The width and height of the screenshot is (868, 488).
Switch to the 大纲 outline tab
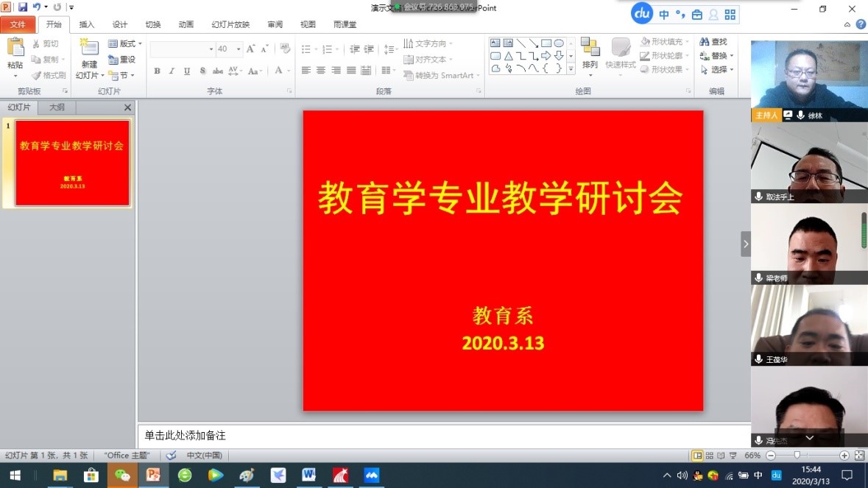coord(57,107)
